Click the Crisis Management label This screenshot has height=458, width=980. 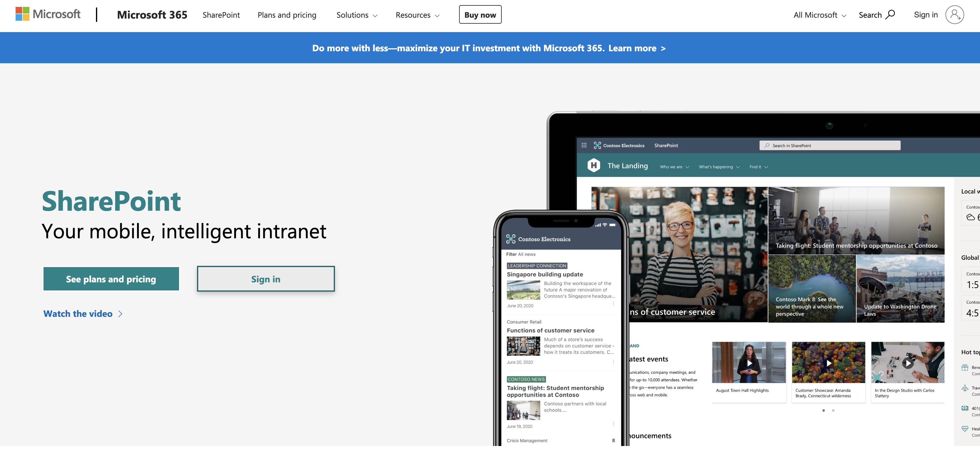[x=527, y=441]
